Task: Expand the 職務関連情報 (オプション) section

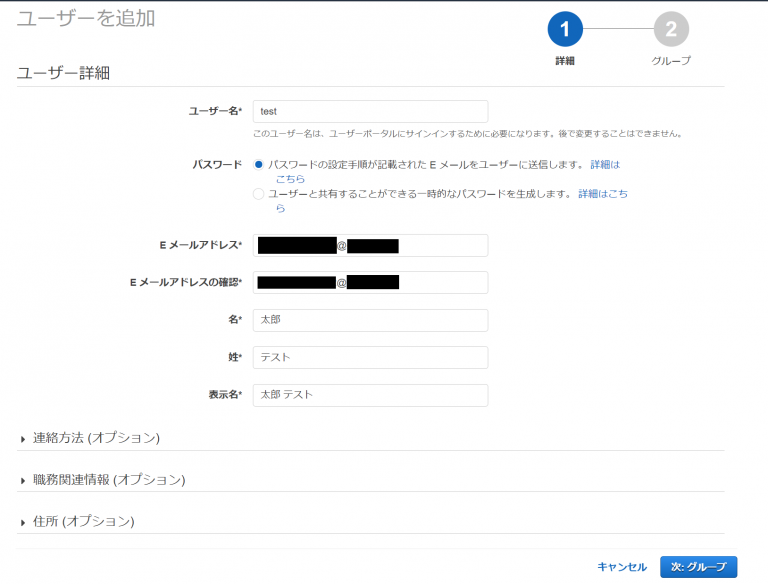Action: [x=108, y=480]
